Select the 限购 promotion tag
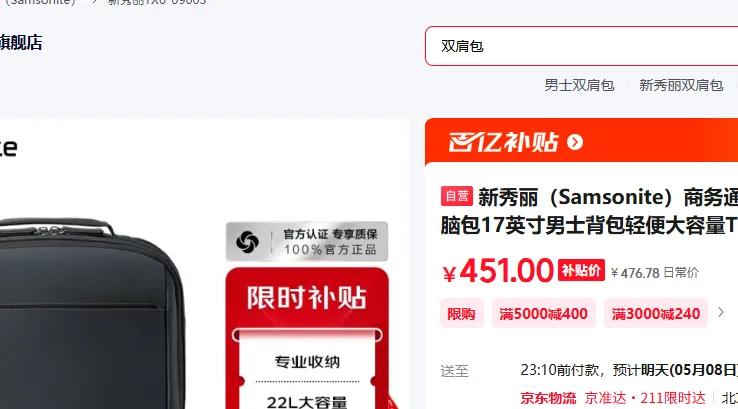This screenshot has height=409, width=738. click(x=461, y=313)
